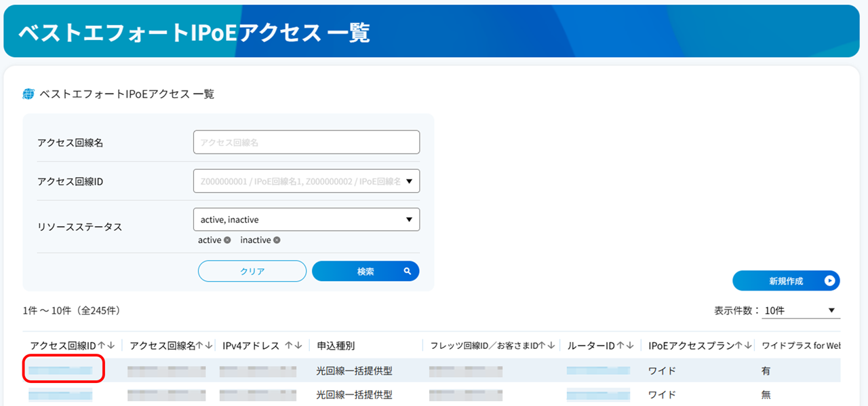Viewport: 868px width, 406px height.
Task: Sort フレッツ回線ID／お客さまID column ascending arrow
Action: click(x=542, y=346)
